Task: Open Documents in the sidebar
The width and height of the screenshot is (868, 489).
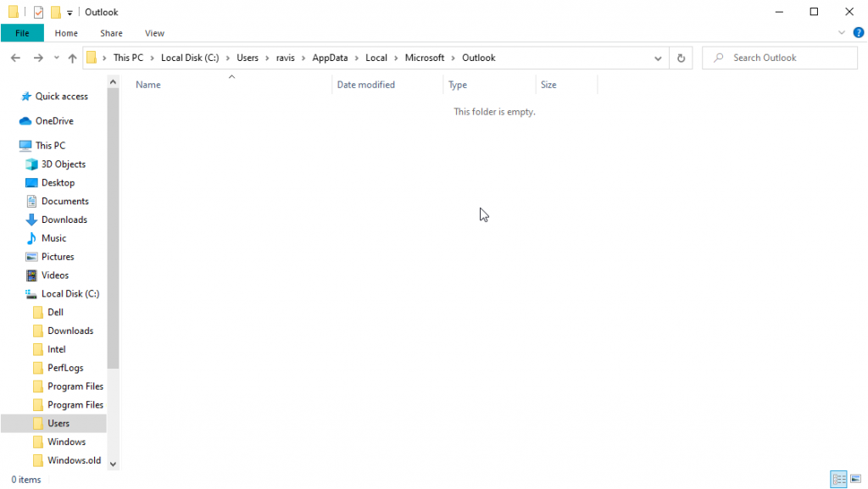Action: coord(64,202)
